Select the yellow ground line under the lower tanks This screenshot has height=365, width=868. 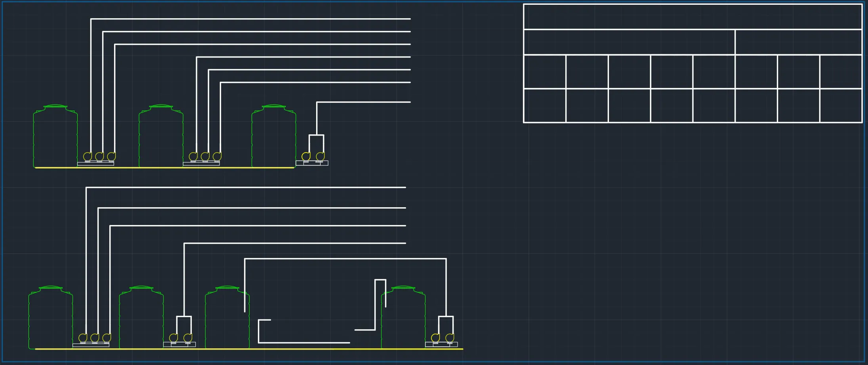[x=249, y=349]
